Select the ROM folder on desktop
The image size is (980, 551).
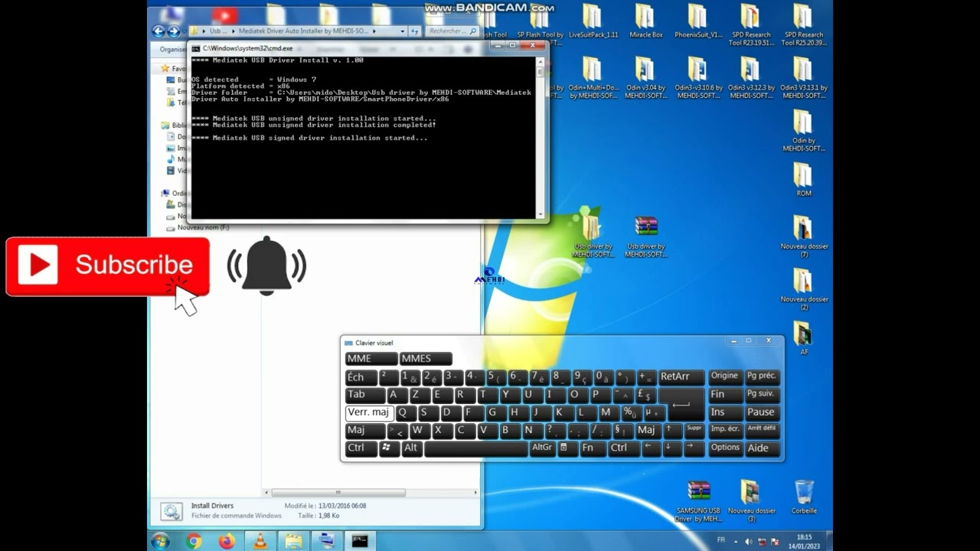(x=803, y=180)
